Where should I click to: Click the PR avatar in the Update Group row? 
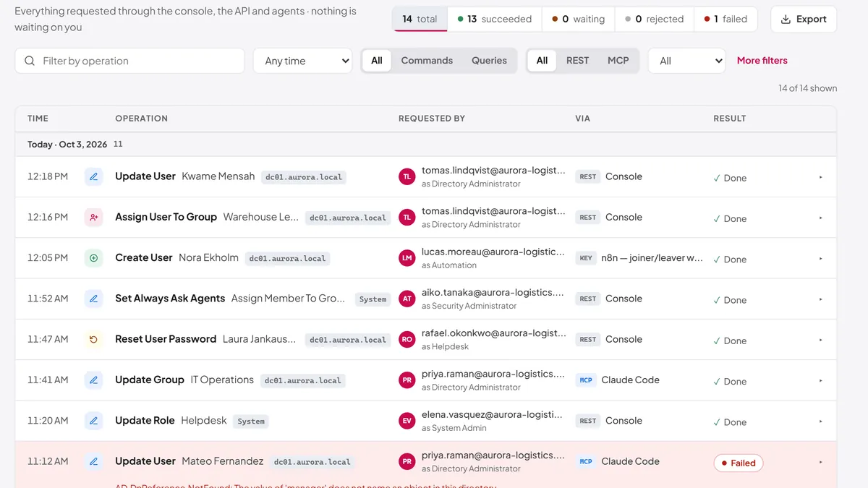(x=407, y=380)
